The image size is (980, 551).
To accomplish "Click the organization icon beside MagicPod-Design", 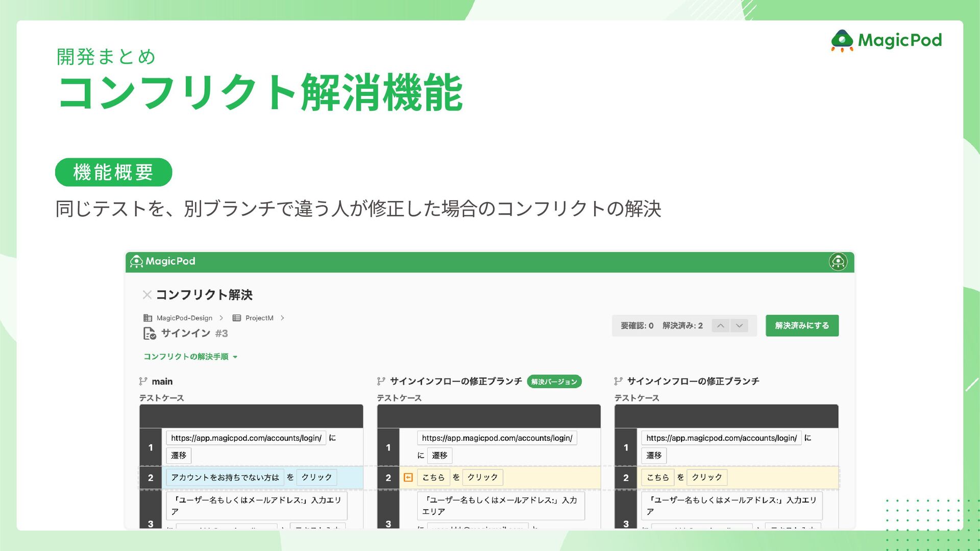I will 148,318.
